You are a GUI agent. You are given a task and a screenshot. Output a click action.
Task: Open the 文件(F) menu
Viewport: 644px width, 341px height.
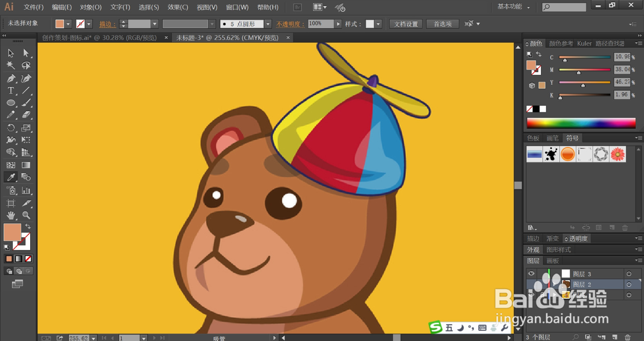click(x=33, y=7)
